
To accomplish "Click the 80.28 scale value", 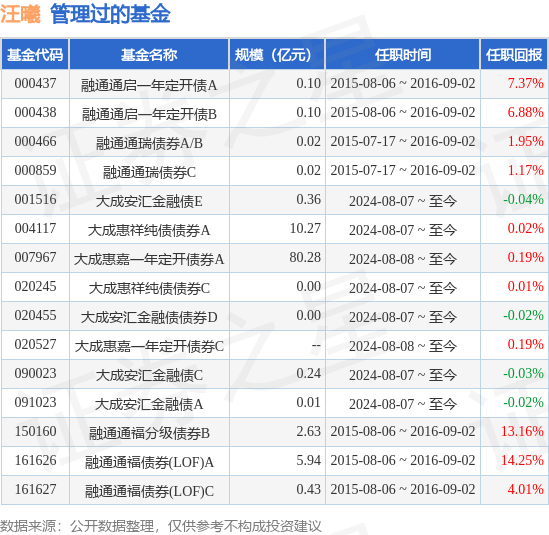I will click(305, 258).
